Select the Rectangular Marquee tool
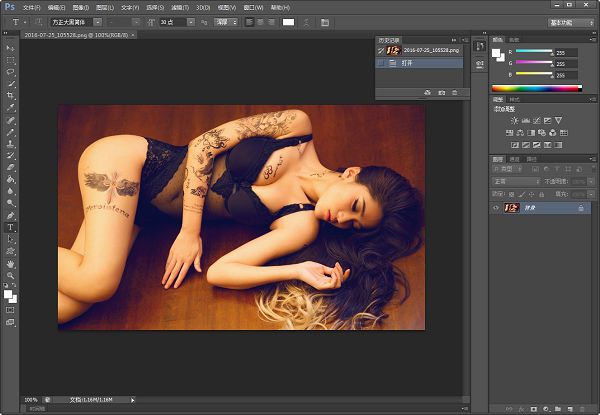 (x=10, y=60)
